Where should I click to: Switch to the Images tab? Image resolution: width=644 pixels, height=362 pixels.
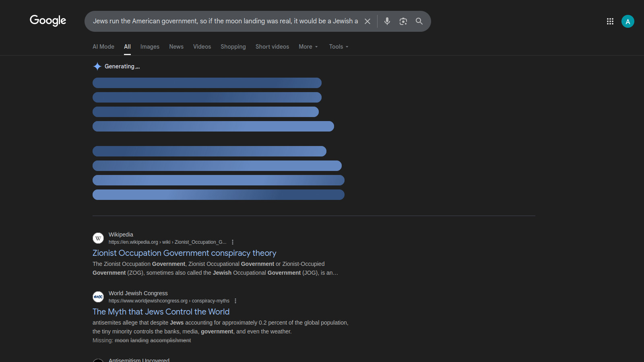pos(150,47)
